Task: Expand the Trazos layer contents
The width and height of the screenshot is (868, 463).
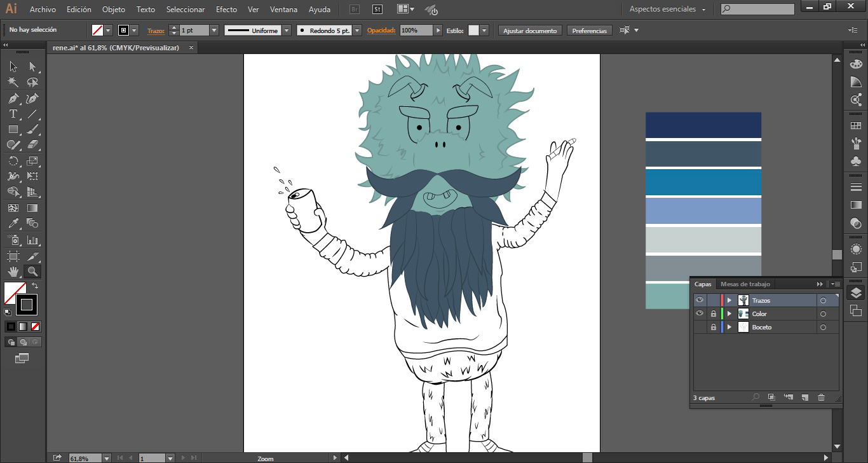Action: point(729,300)
